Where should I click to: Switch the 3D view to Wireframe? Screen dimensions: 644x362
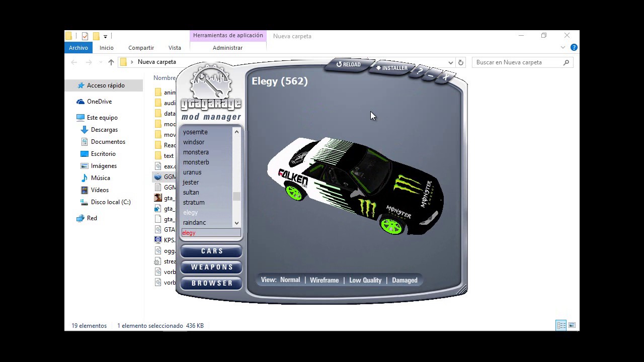324,280
